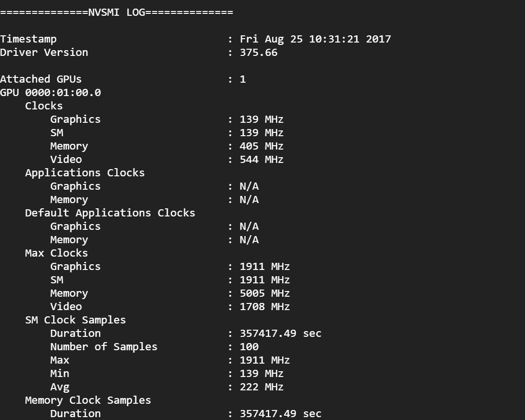Click the Max Clocks heading
This screenshot has height=420, width=525.
(x=56, y=253)
